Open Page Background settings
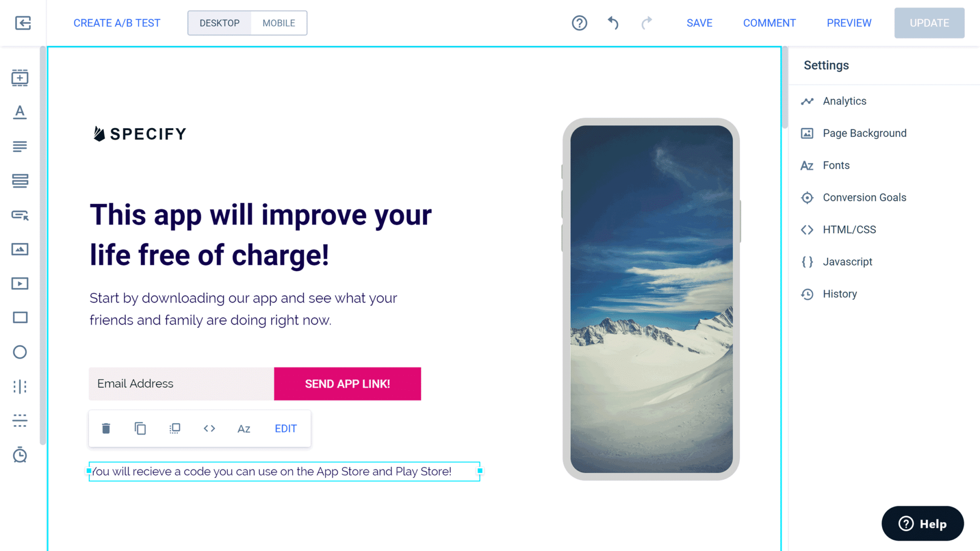The width and height of the screenshot is (980, 551). pos(864,132)
